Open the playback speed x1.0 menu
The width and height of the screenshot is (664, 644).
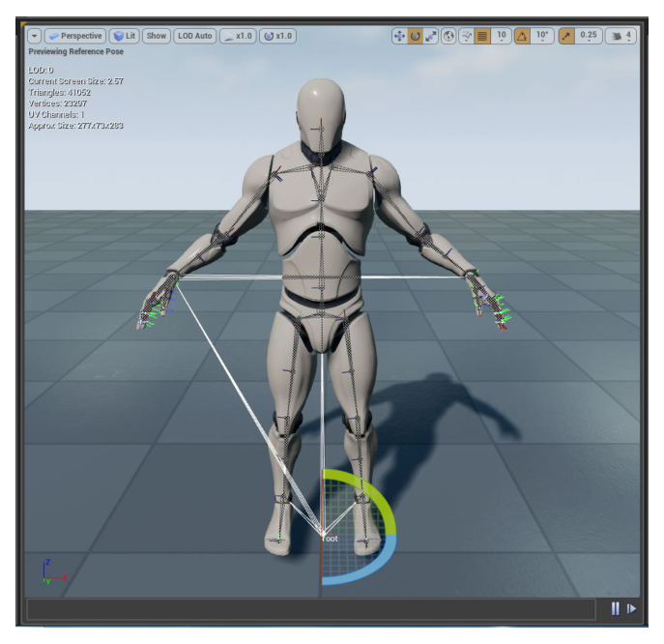tap(238, 36)
